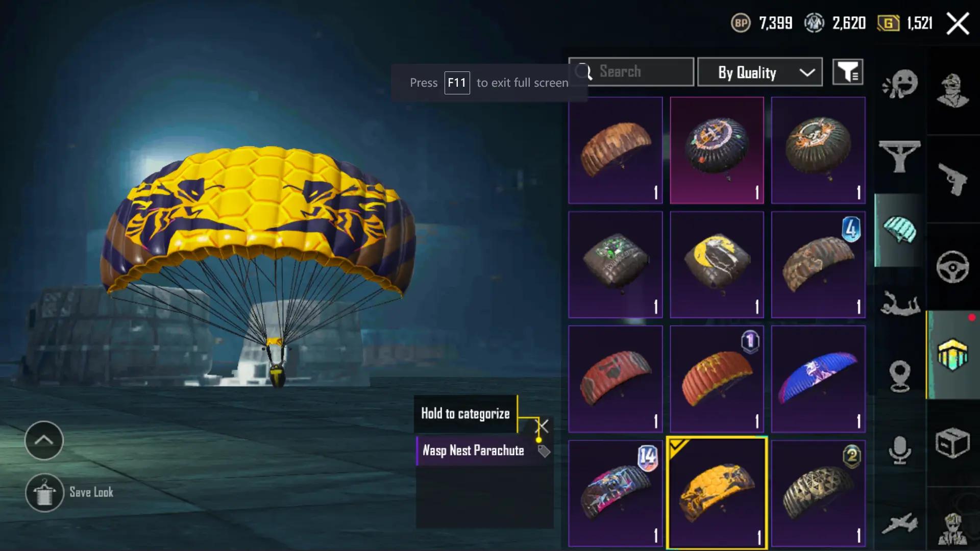
Task: Open the vehicle steering wheel category
Action: 952,267
